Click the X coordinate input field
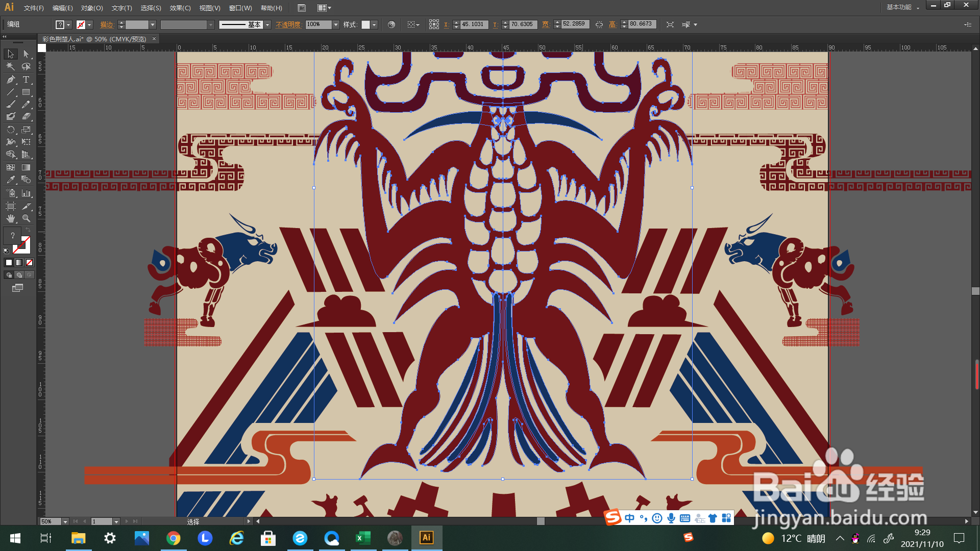The height and width of the screenshot is (551, 980). [474, 24]
